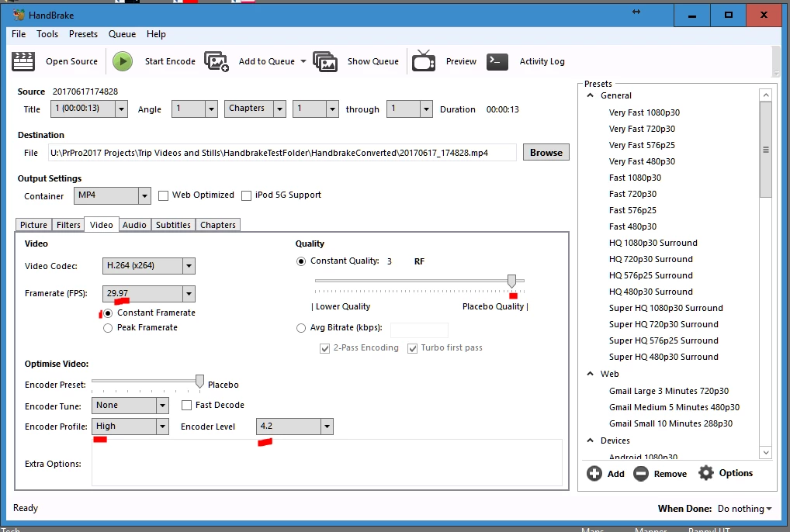Switch to the Picture tab
The image size is (790, 532).
(x=33, y=225)
